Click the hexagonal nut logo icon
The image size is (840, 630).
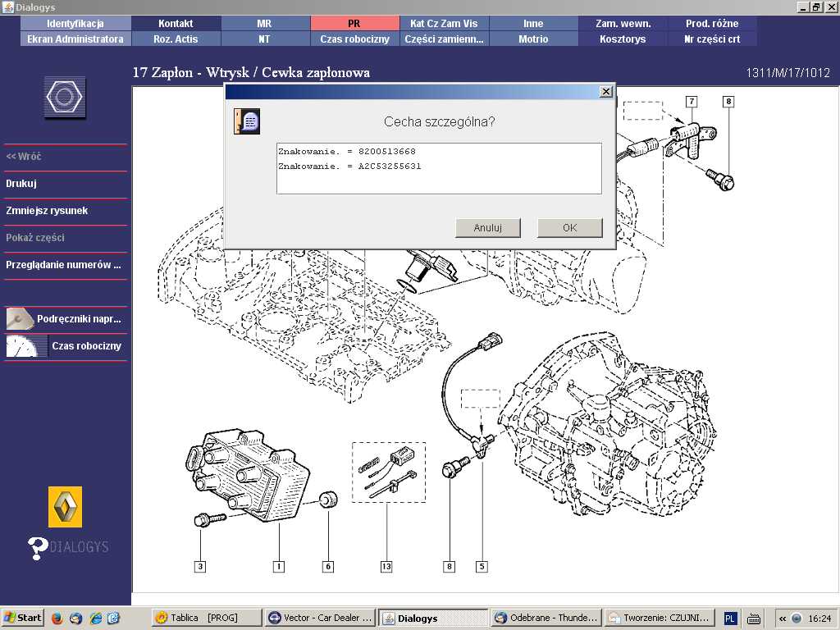click(64, 97)
